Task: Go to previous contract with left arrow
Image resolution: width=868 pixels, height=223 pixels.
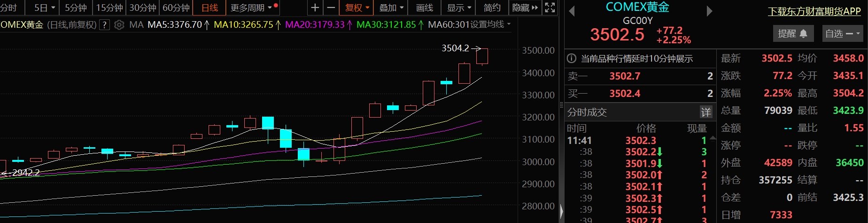Action: pyautogui.click(x=572, y=11)
